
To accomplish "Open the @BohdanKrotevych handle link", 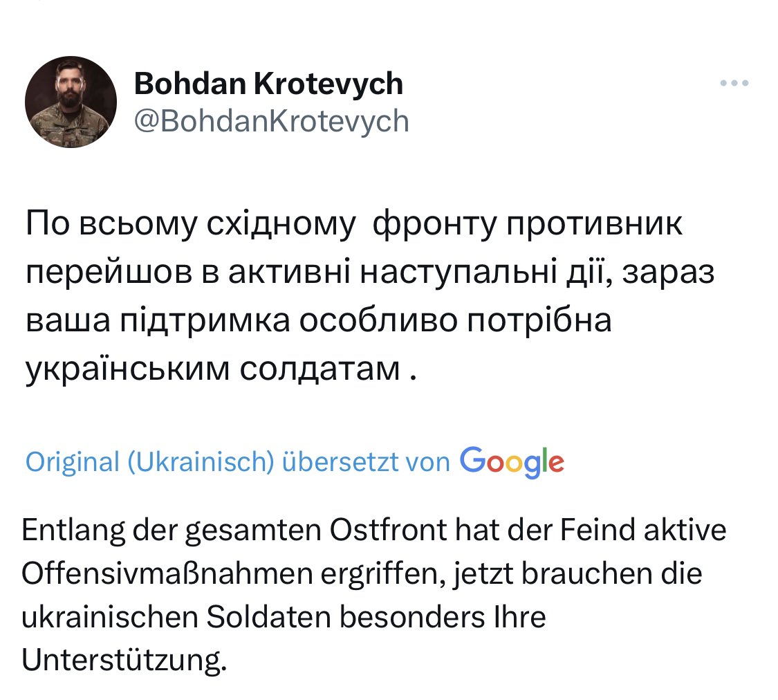I will click(x=271, y=122).
